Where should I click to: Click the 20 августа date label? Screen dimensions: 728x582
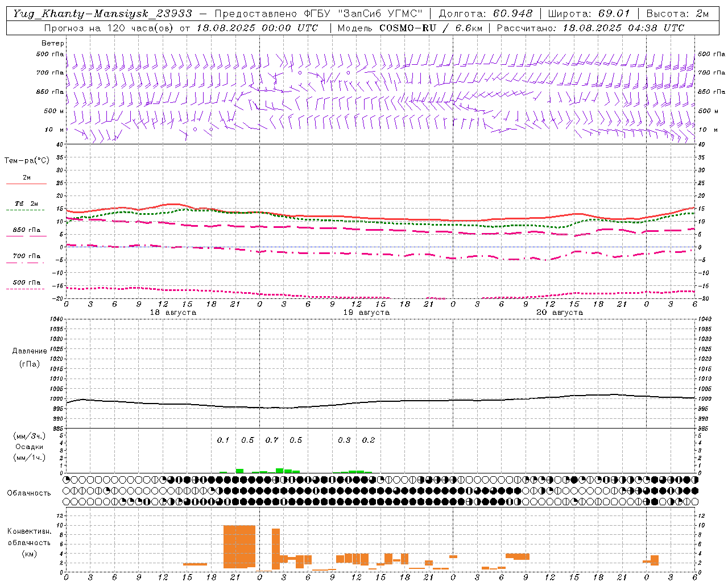point(560,313)
